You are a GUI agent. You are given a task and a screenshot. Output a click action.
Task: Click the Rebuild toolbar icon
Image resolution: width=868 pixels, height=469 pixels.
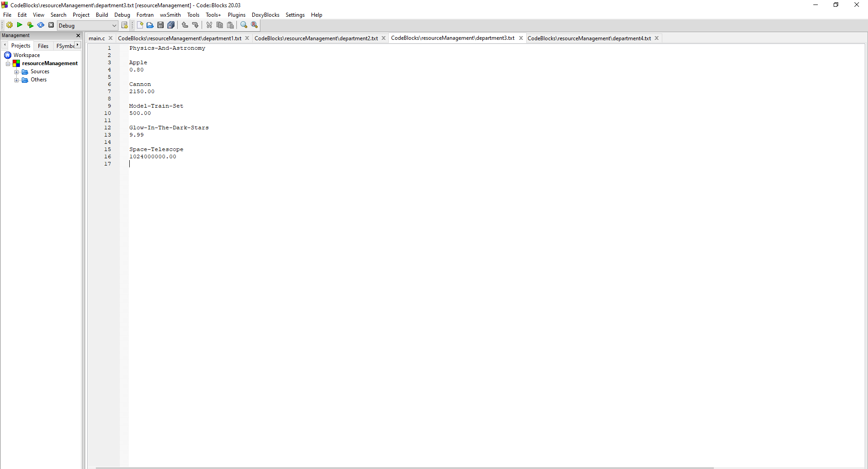tap(40, 25)
